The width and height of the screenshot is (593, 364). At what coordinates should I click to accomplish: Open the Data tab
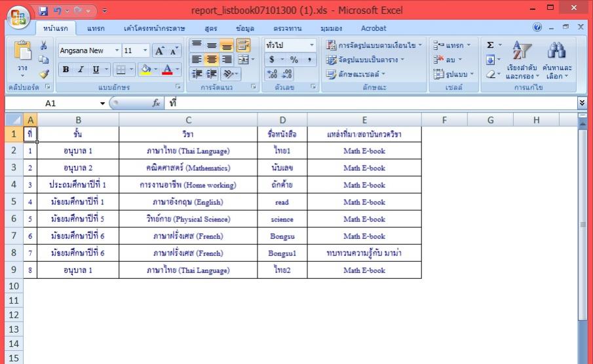pos(245,28)
